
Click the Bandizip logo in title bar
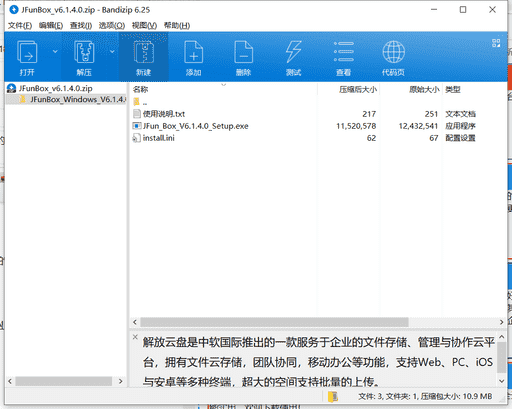point(14,10)
